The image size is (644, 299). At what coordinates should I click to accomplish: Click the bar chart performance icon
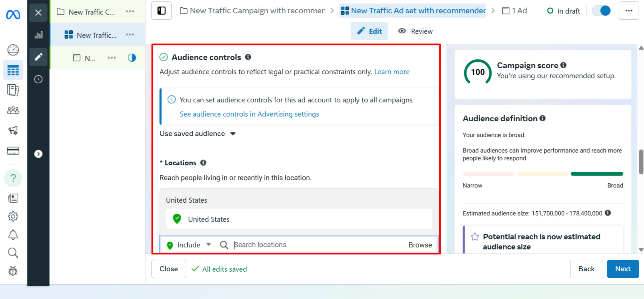(x=38, y=35)
